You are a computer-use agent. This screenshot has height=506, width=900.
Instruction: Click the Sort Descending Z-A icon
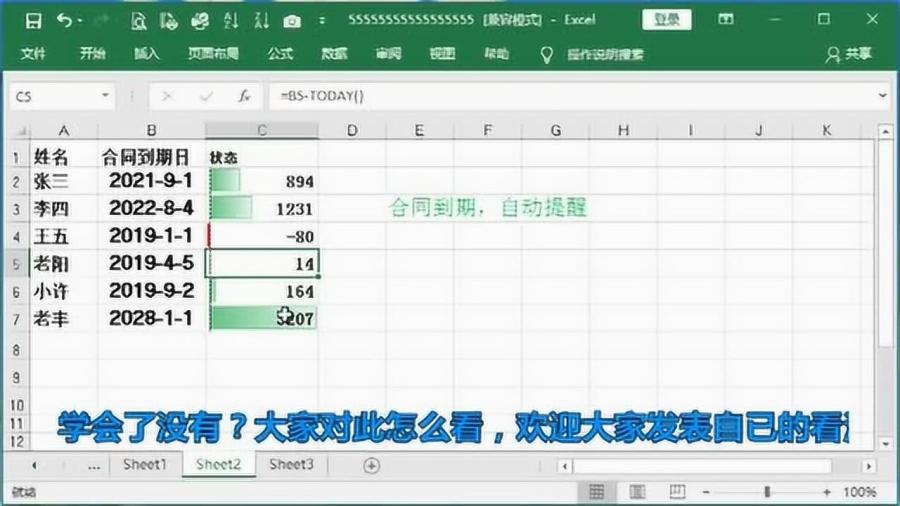tap(262, 21)
